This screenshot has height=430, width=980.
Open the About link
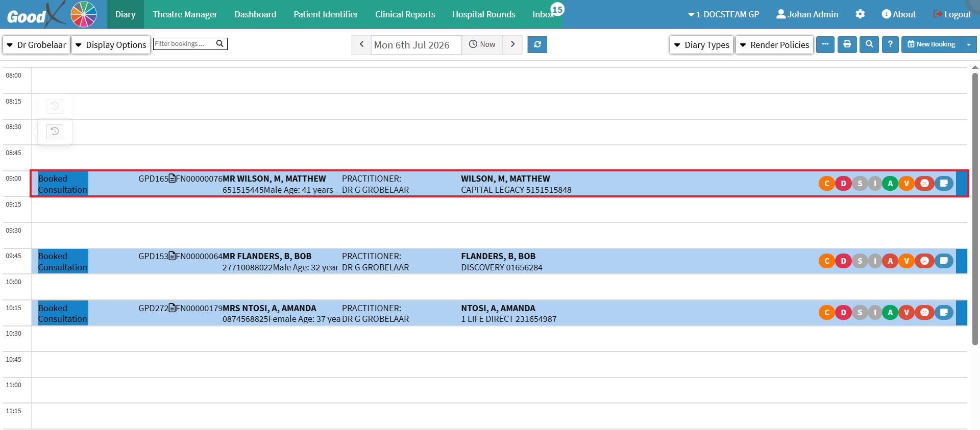899,14
